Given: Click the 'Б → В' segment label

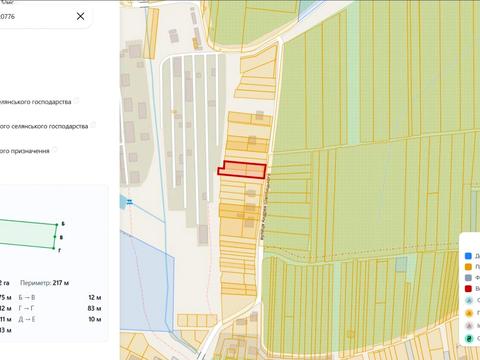Looking at the screenshot, I should [x=27, y=297].
